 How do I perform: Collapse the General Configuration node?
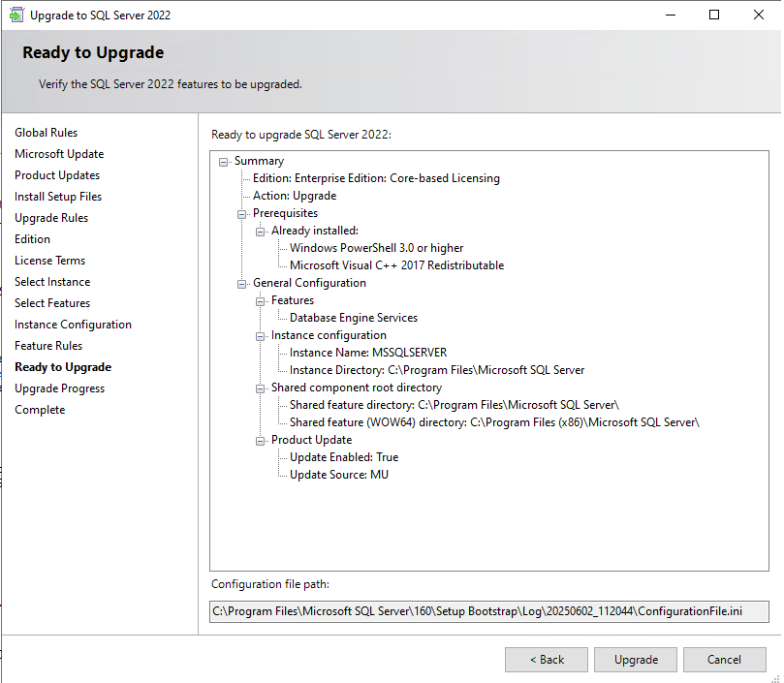click(242, 284)
